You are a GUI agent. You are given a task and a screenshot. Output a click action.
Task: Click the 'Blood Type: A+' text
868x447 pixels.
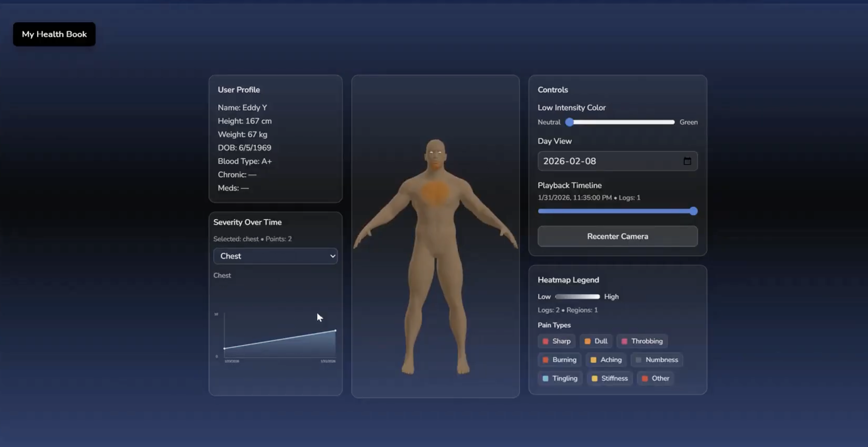click(245, 161)
